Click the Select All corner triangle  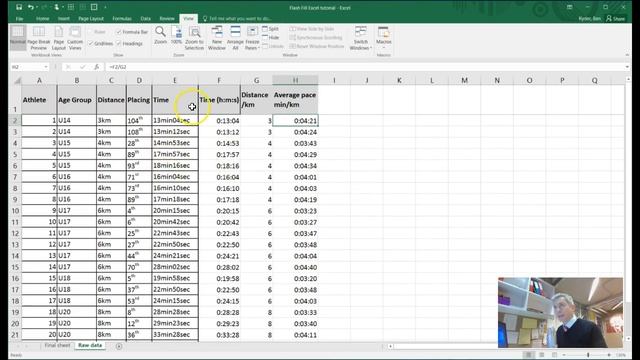click(x=17, y=80)
